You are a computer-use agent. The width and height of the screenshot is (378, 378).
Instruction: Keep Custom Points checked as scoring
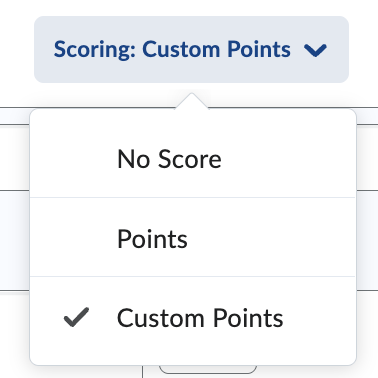pyautogui.click(x=193, y=317)
